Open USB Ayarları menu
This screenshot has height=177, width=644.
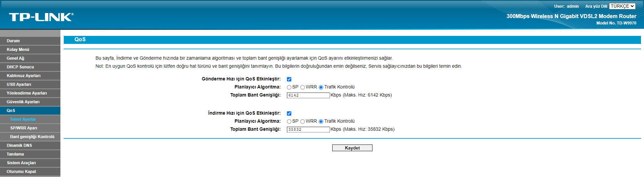(x=30, y=84)
